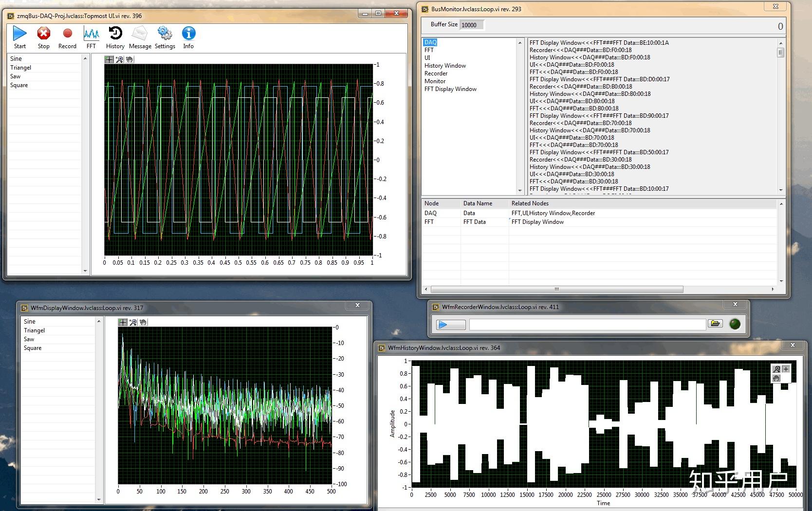Click the red Stop icon
This screenshot has height=511, width=812.
click(44, 34)
